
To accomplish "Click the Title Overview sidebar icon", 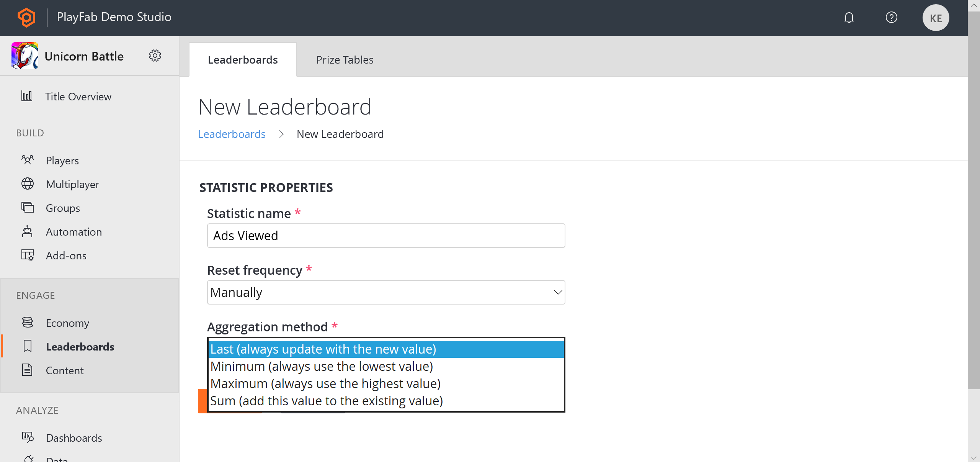I will (27, 96).
